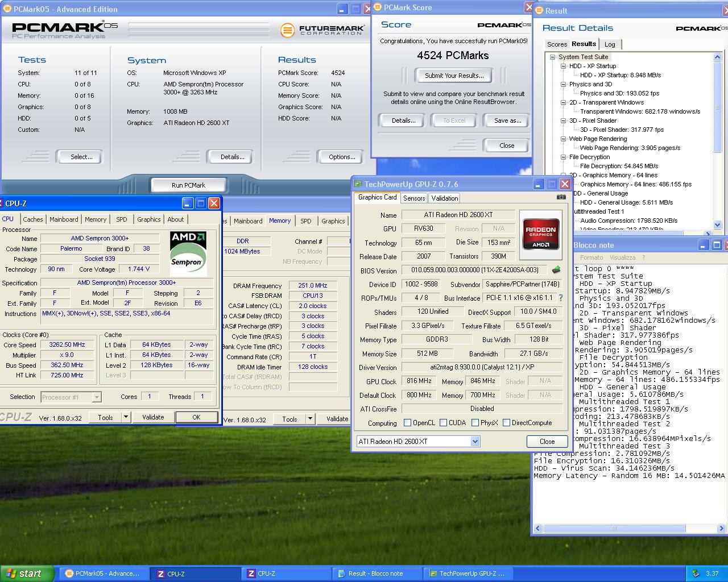Click the Save as... button
The width and height of the screenshot is (728, 582).
pyautogui.click(x=507, y=120)
